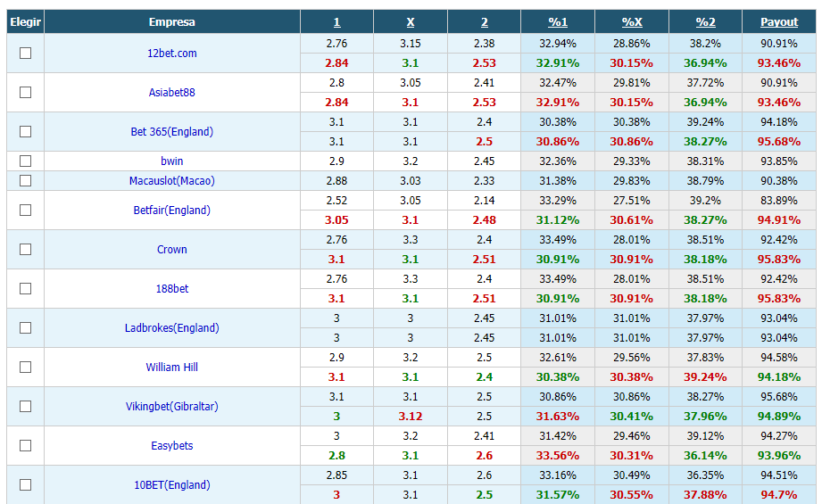The width and height of the screenshot is (822, 504).
Task: Select Betfair's 27.51% draw percentage
Action: coord(632,200)
